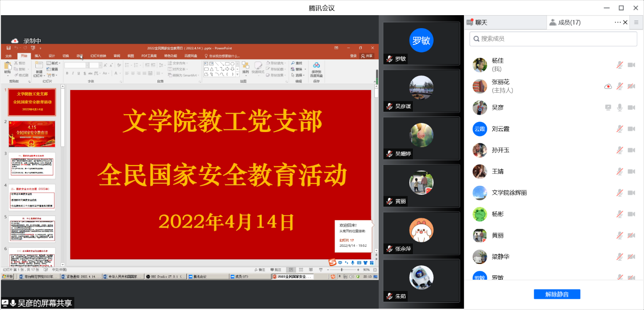Start slideshow from the status bar icon
This screenshot has height=310, width=644.
click(321, 270)
